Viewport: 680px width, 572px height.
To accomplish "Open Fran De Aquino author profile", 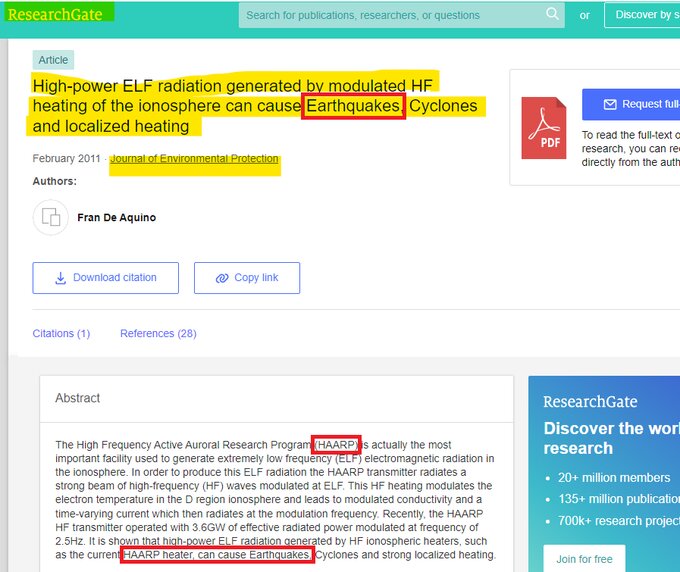I will pyautogui.click(x=117, y=217).
